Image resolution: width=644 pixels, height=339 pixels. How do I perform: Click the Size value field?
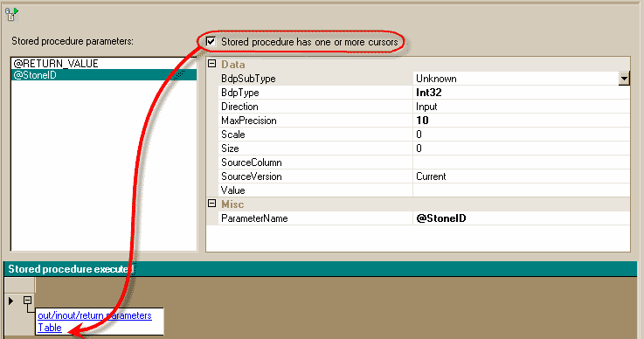click(x=521, y=149)
